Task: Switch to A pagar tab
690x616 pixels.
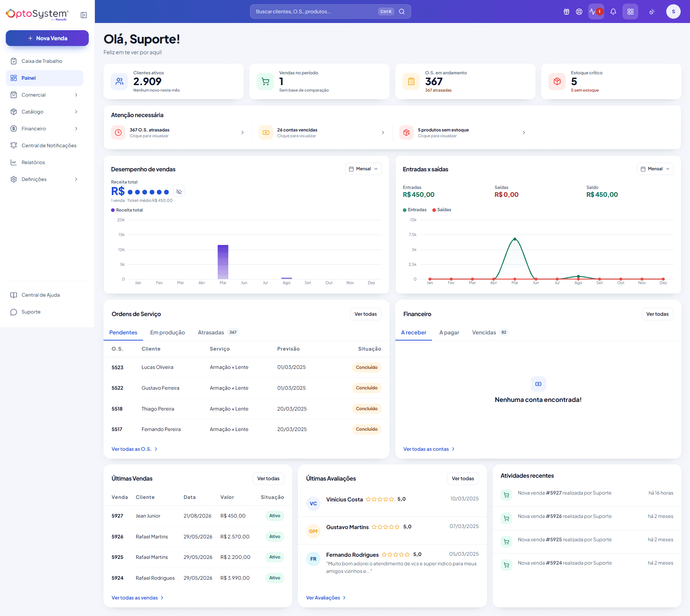Action: (x=449, y=333)
